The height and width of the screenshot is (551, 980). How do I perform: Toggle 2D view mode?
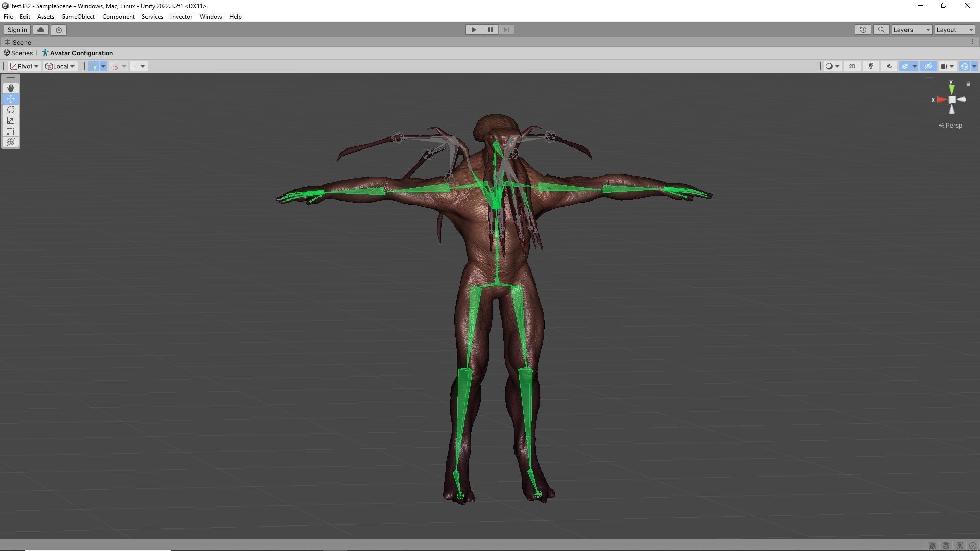[852, 66]
